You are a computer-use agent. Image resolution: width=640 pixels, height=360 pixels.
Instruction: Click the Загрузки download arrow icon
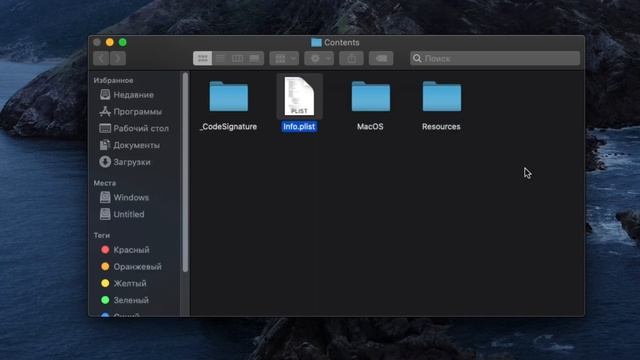[x=105, y=162]
